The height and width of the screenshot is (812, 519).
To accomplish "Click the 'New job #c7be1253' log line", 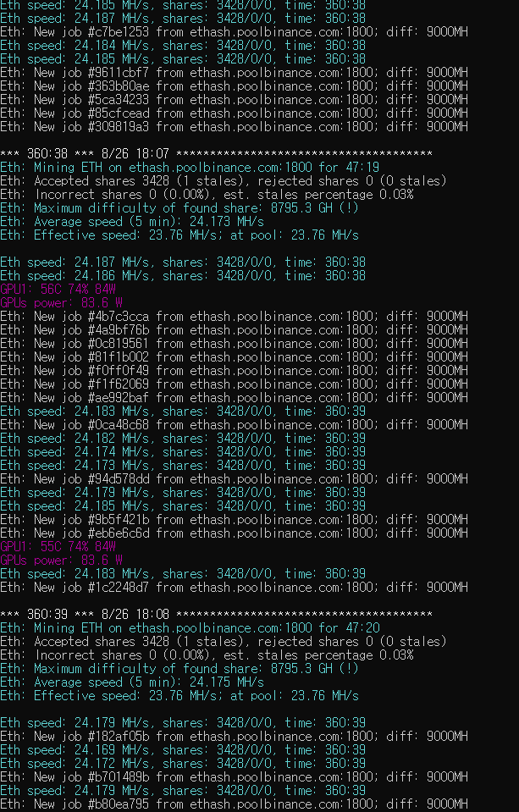I will pyautogui.click(x=235, y=32).
